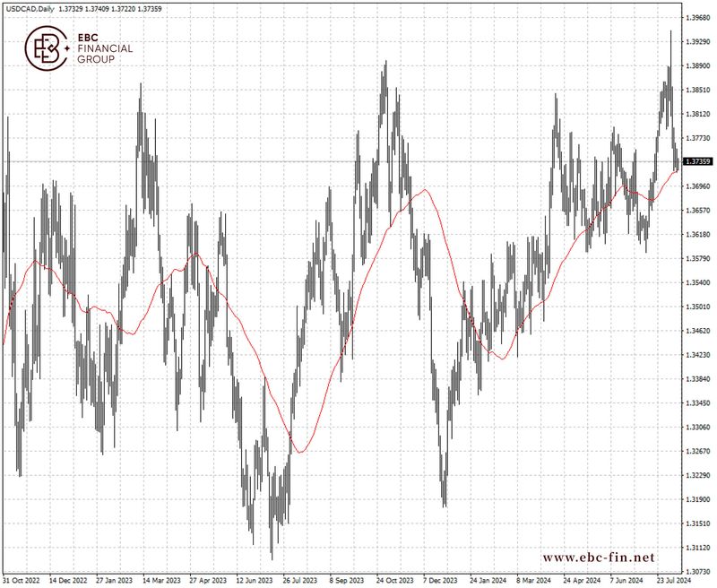
Task: Select the 26 Jul 2023 date label
Action: tap(300, 580)
